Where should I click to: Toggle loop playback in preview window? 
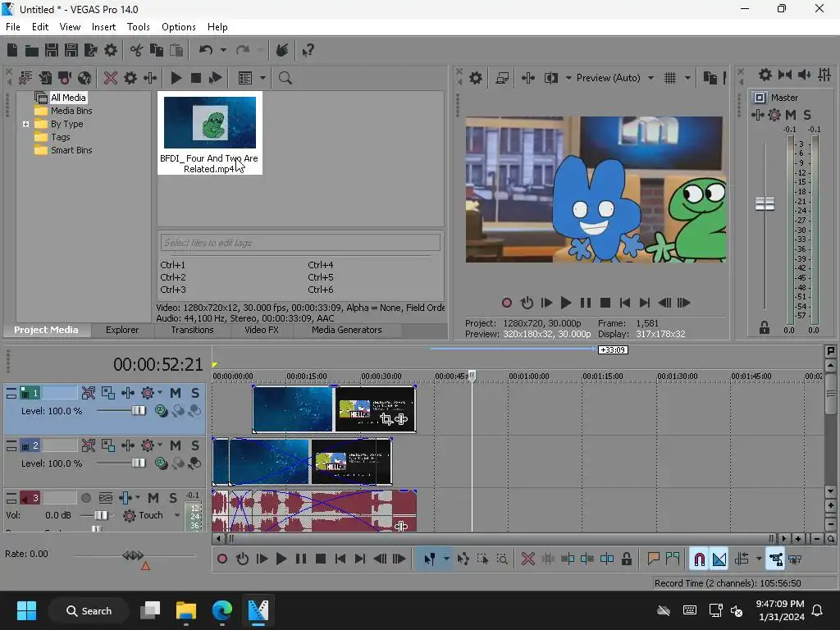point(527,303)
